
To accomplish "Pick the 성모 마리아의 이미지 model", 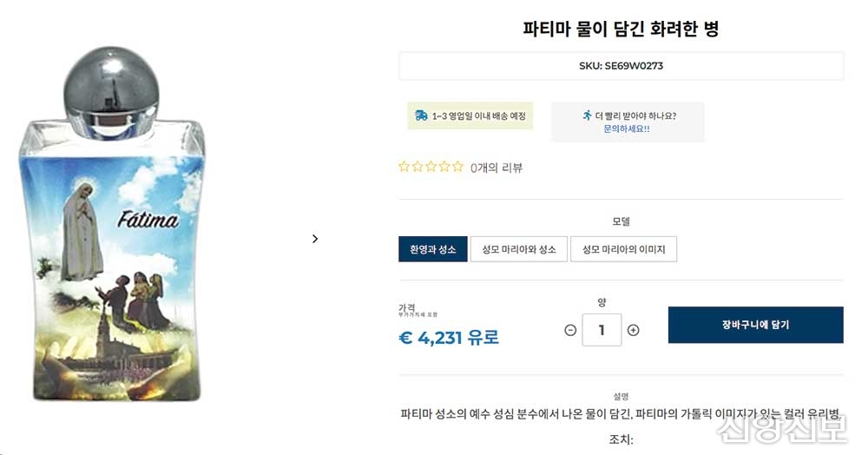I will [623, 249].
